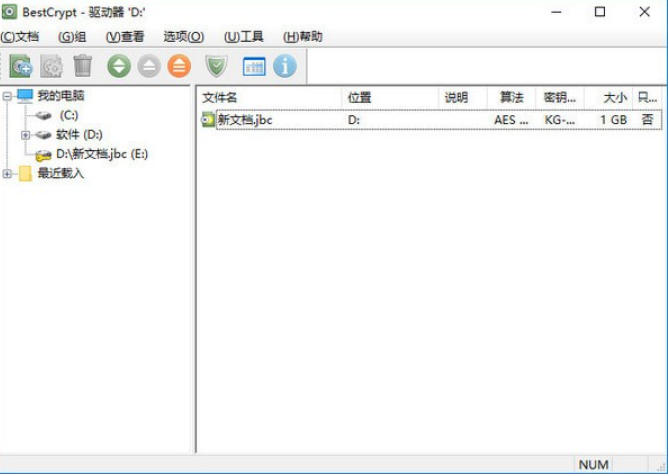Sort by 算法 column header
This screenshot has width=669, height=476.
[x=512, y=98]
